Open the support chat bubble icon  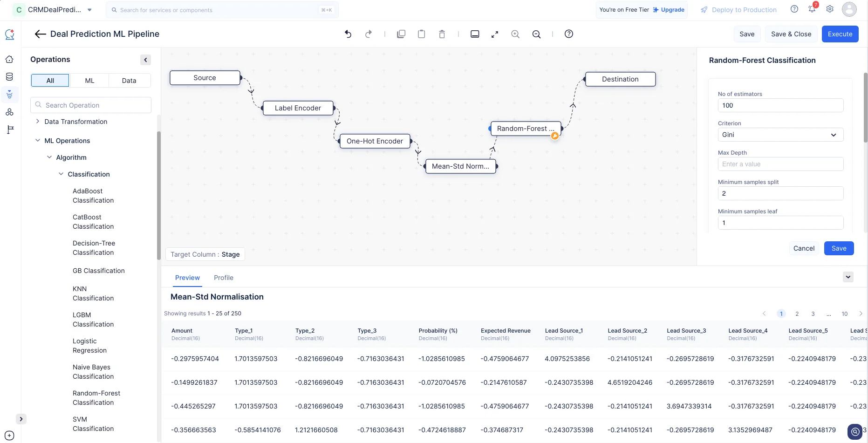click(x=855, y=432)
